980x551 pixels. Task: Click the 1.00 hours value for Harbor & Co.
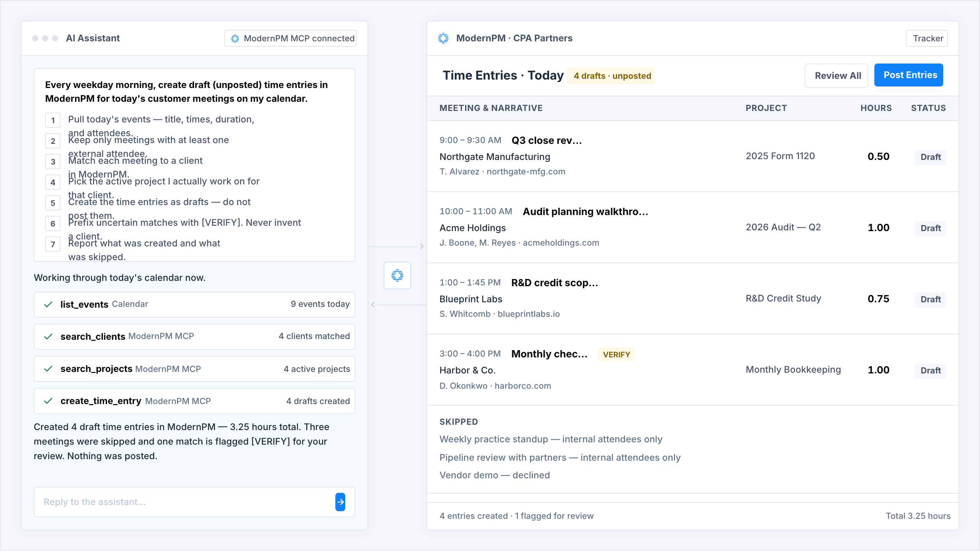[x=878, y=370]
